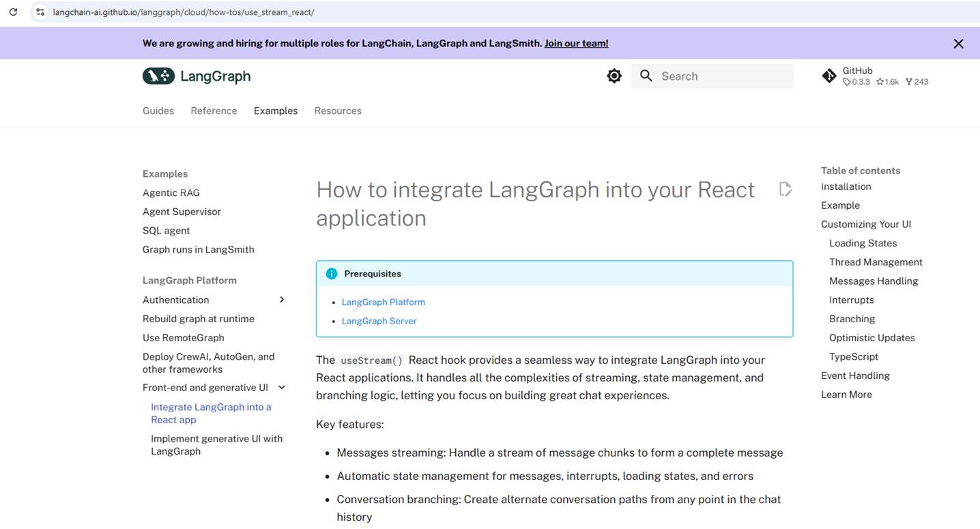This screenshot has height=529, width=980.
Task: Click the LangGraph logo icon
Action: (x=158, y=76)
